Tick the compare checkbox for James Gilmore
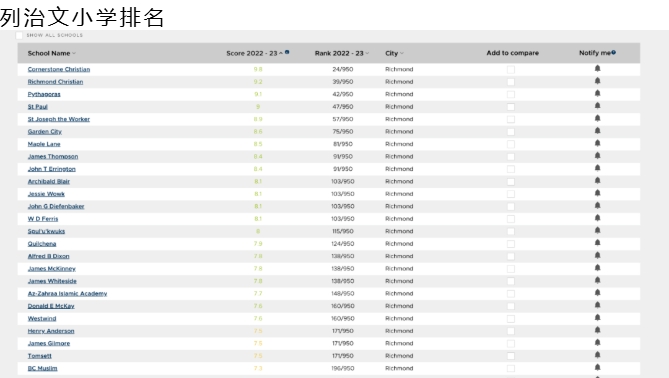Viewport: 669px width, 378px height. tap(511, 343)
